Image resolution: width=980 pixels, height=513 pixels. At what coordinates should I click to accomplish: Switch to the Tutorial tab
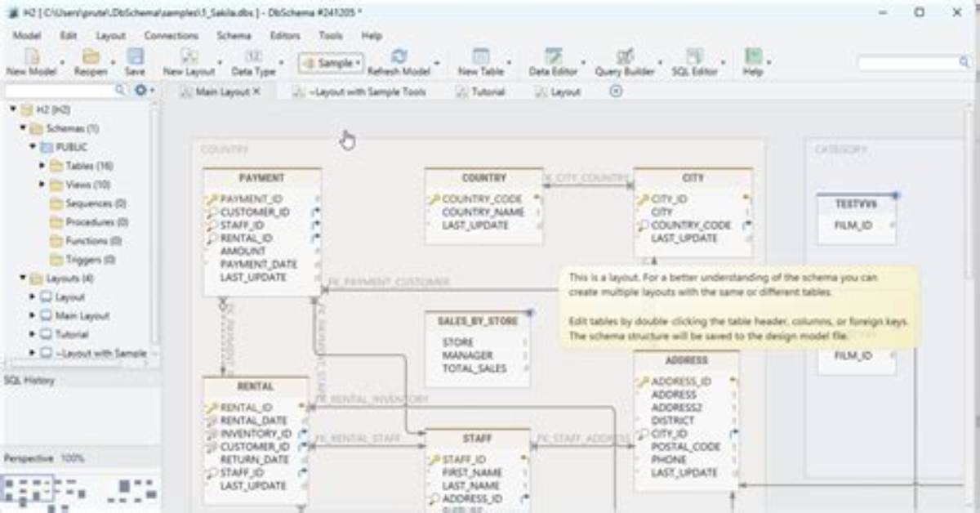tap(480, 92)
